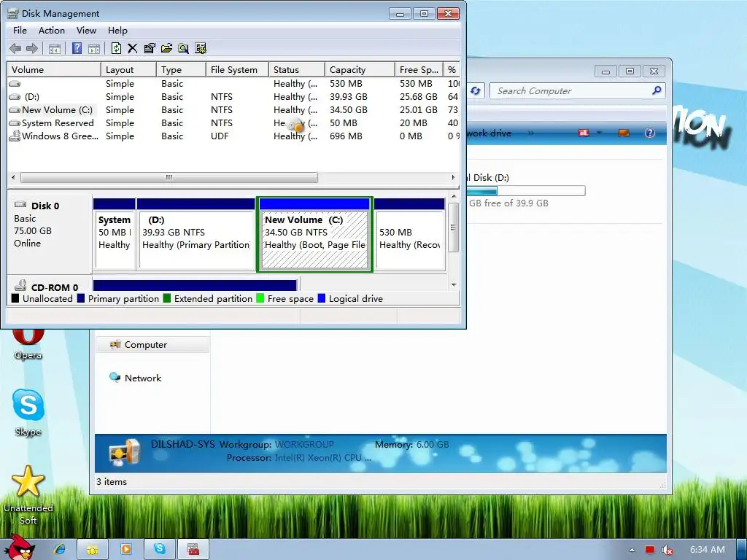Viewport: 747px width, 560px height.
Task: Select the (D:) volume row in list
Action: [x=234, y=97]
